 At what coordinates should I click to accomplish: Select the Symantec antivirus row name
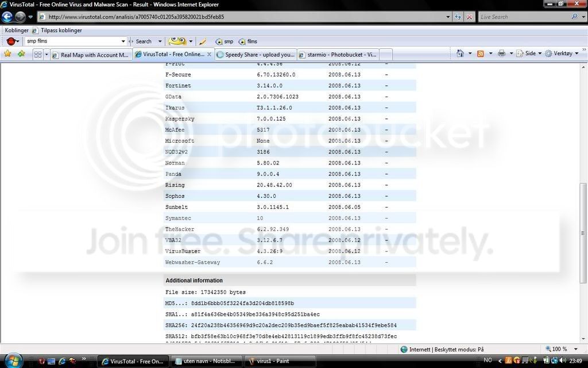tap(178, 218)
